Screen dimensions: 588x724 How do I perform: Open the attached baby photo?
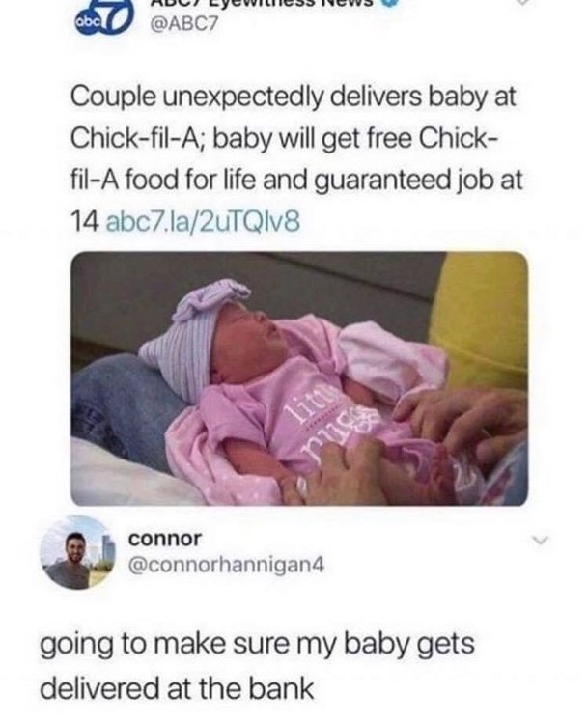299,378
